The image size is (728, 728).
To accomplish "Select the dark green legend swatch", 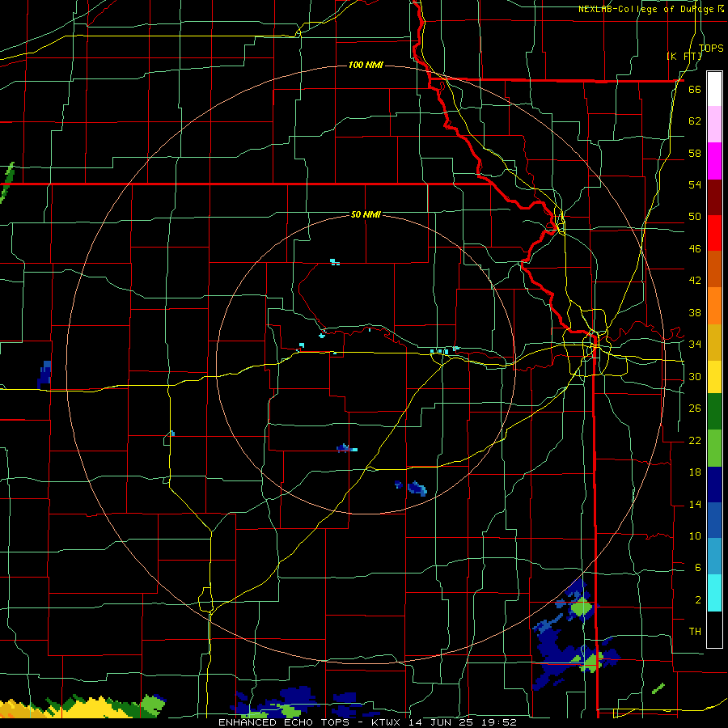I will tap(714, 412).
